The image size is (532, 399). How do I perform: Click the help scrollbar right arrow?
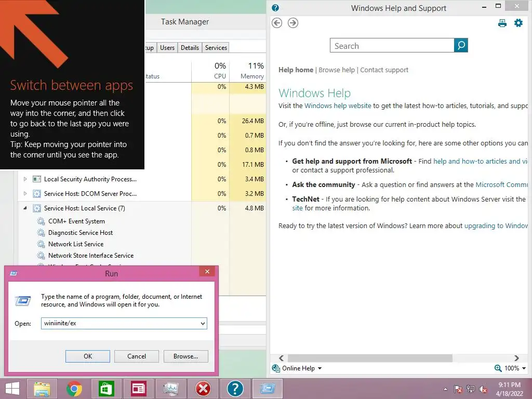tap(516, 358)
